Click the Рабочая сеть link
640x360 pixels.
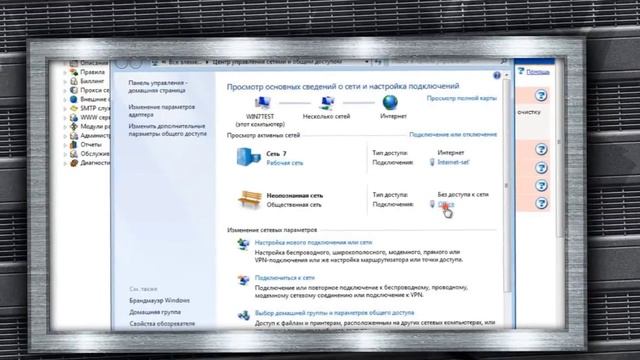[285, 163]
